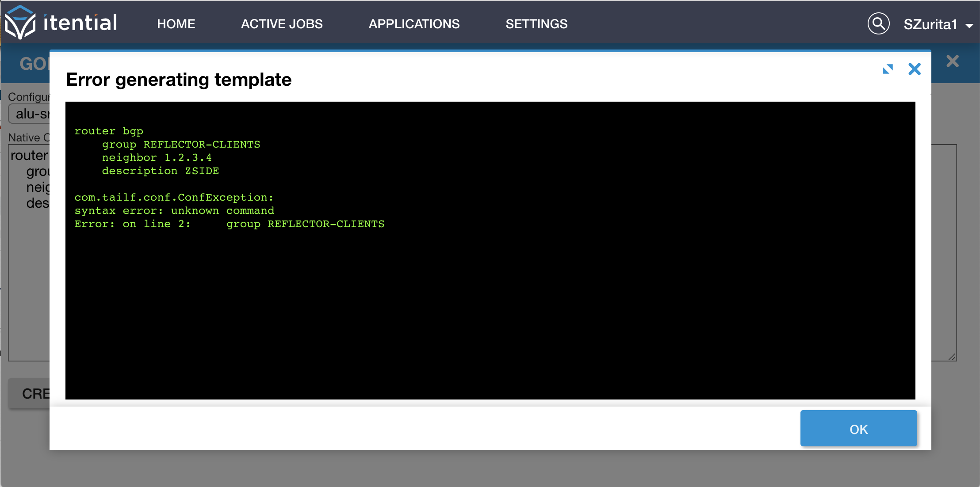Click the 'com.tailf.conf.ConfException:' text
Image resolution: width=980 pixels, height=487 pixels.
[174, 198]
